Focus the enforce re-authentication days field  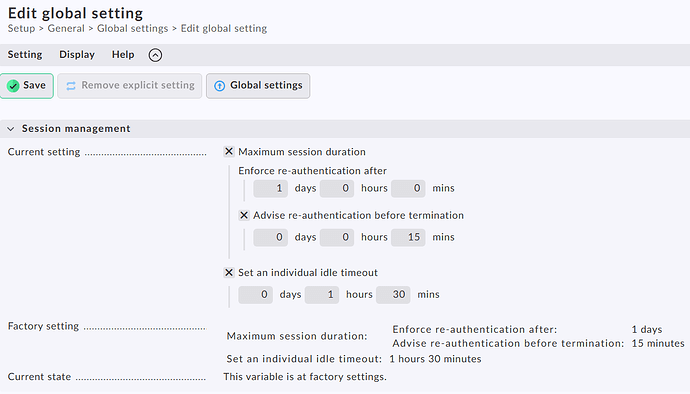pyautogui.click(x=271, y=188)
